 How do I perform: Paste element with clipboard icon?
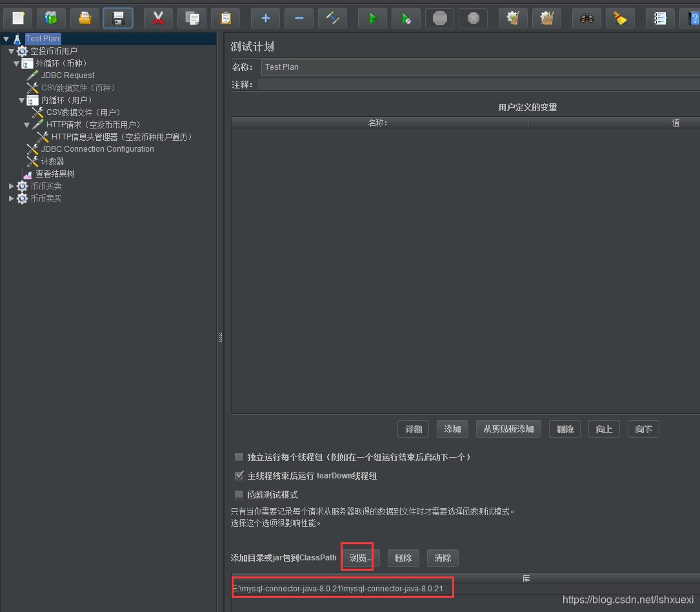[x=225, y=18]
